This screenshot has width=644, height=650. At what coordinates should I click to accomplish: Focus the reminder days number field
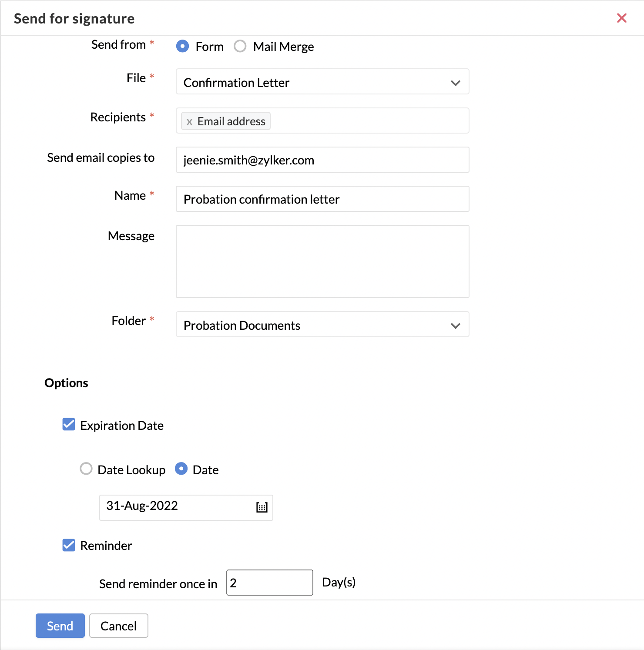point(270,583)
